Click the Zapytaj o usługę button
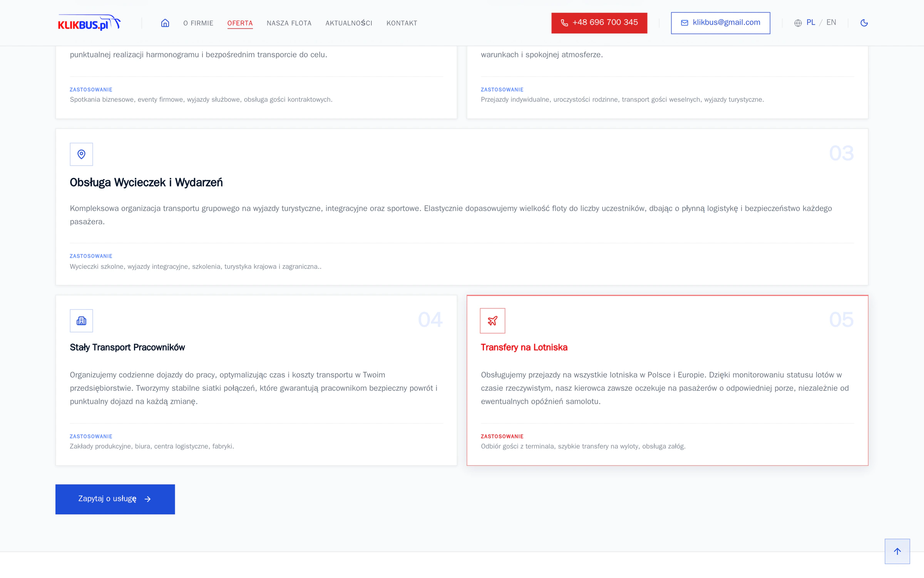The height and width of the screenshot is (578, 924). coord(115,499)
